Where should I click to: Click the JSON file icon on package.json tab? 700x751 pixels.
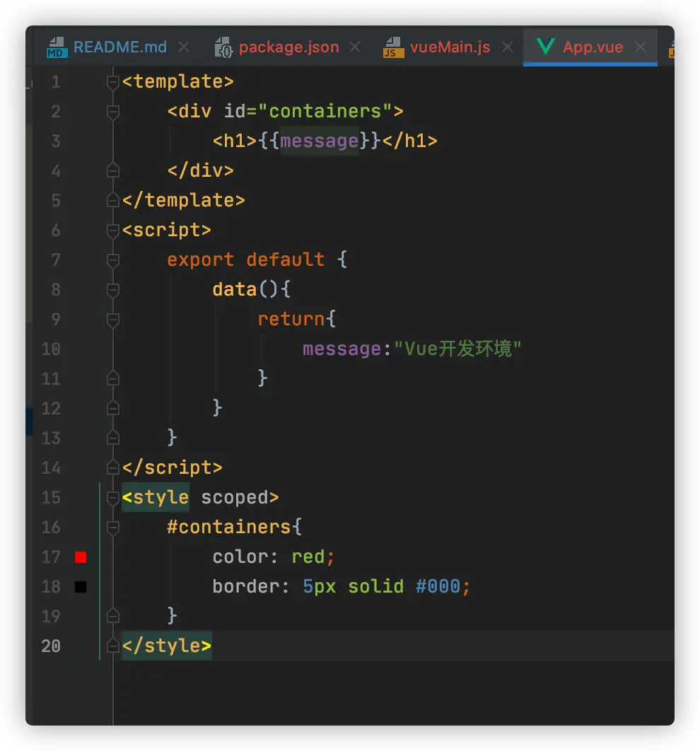[223, 47]
